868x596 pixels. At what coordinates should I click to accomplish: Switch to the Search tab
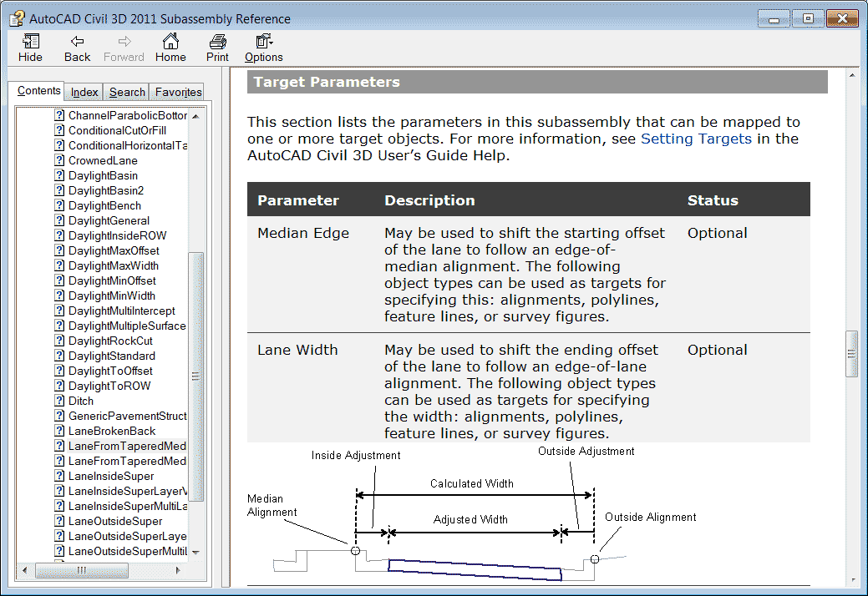(x=126, y=92)
